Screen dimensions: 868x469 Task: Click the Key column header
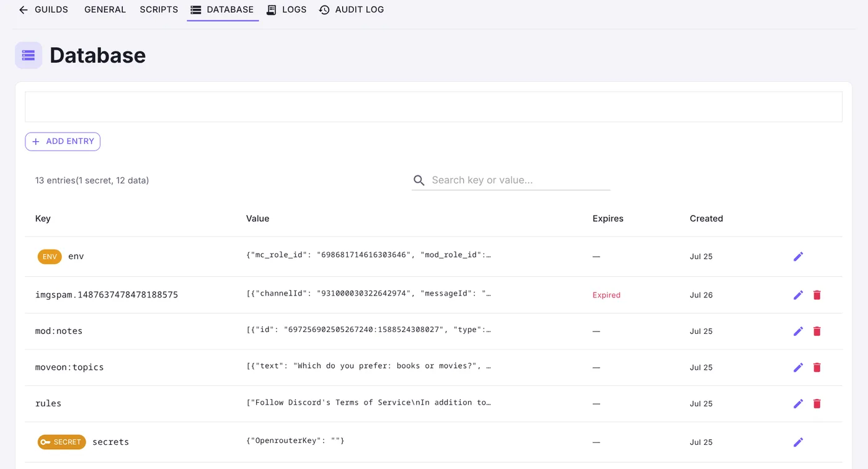tap(43, 219)
